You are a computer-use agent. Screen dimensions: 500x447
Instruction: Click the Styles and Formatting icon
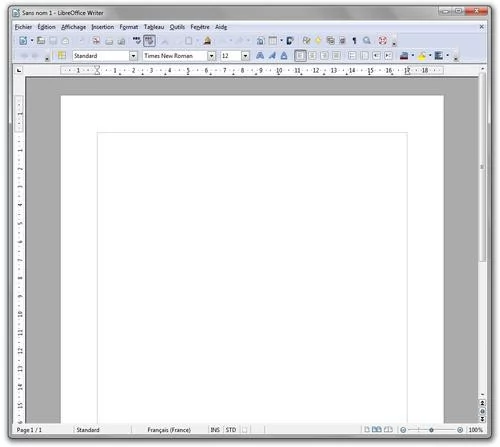(x=62, y=56)
